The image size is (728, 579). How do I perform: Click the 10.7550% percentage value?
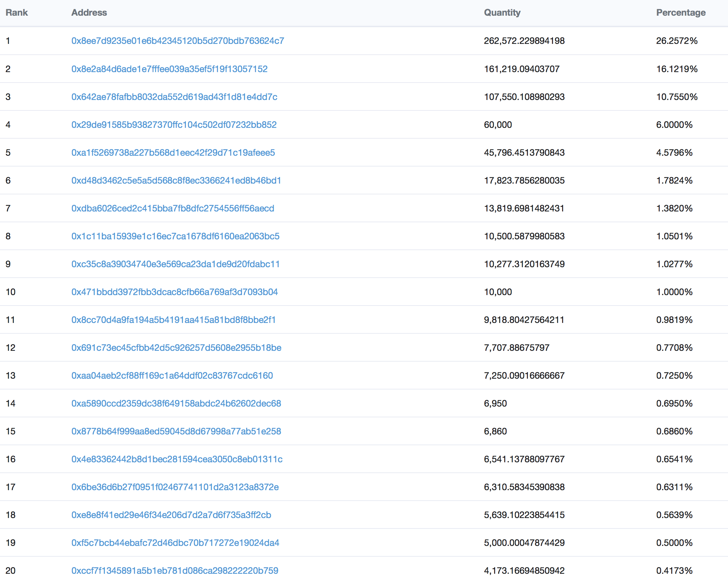[677, 97]
